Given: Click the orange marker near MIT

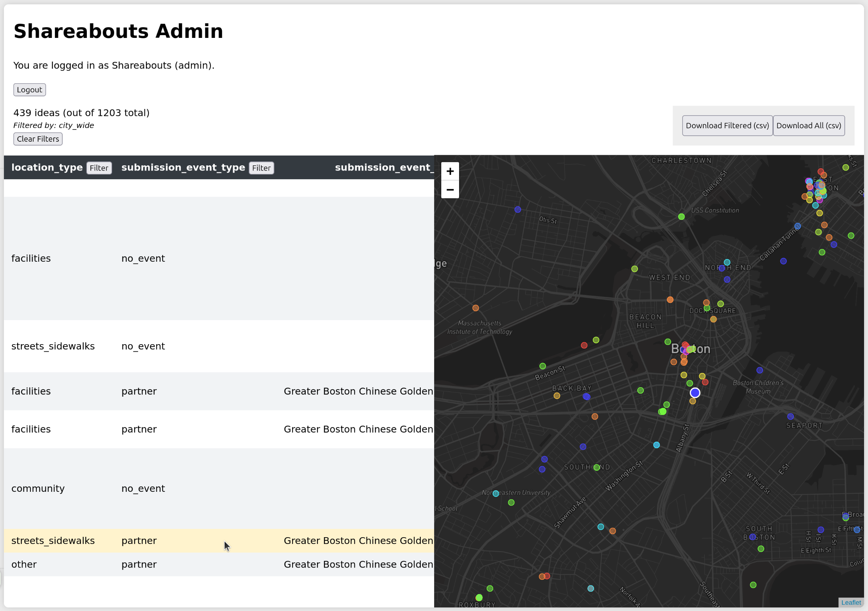Looking at the screenshot, I should pyautogui.click(x=476, y=307).
